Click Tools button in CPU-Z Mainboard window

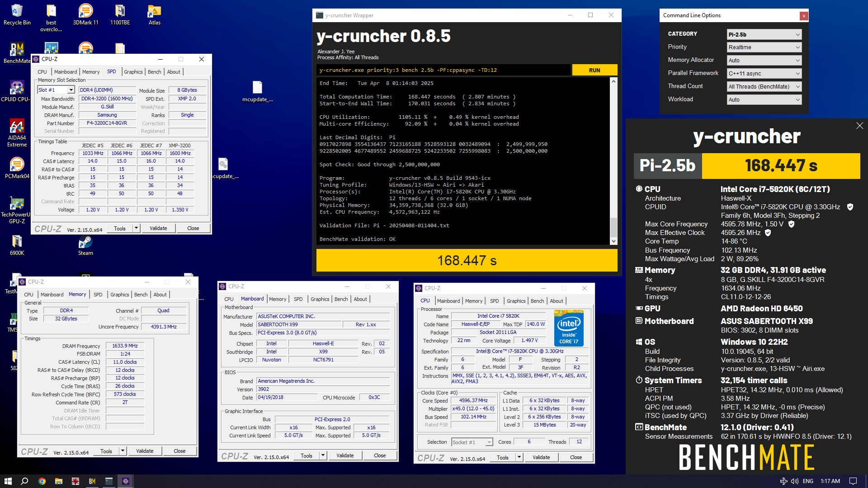point(307,456)
